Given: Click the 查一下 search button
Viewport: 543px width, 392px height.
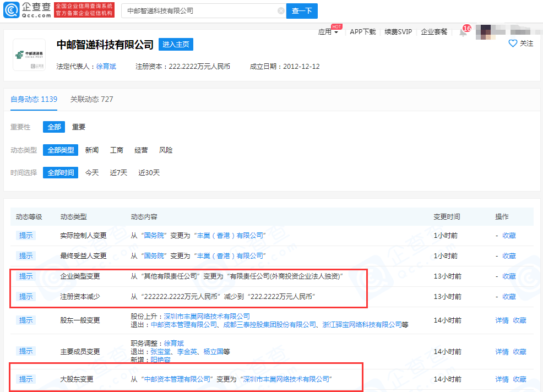Looking at the screenshot, I should (302, 10).
